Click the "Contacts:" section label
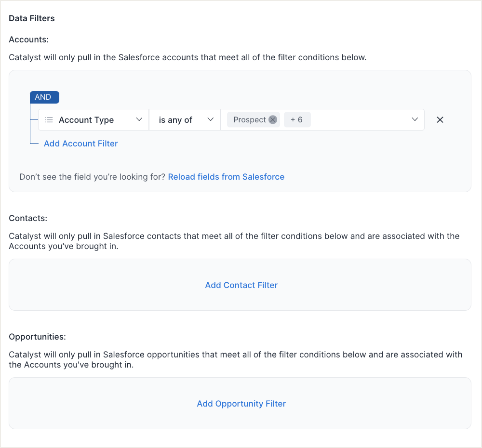The height and width of the screenshot is (448, 482). [28, 218]
